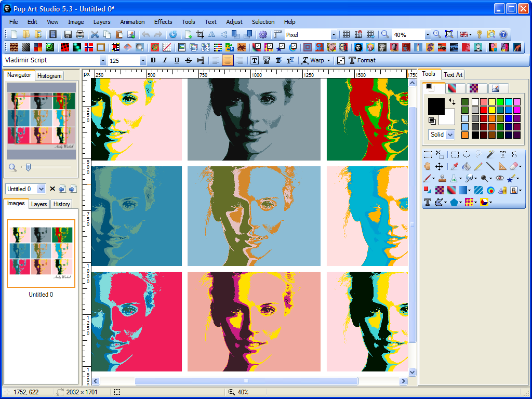Screen dimensions: 532x399
Task: Apply the Norwegian flag effect icon
Action: click(88, 47)
